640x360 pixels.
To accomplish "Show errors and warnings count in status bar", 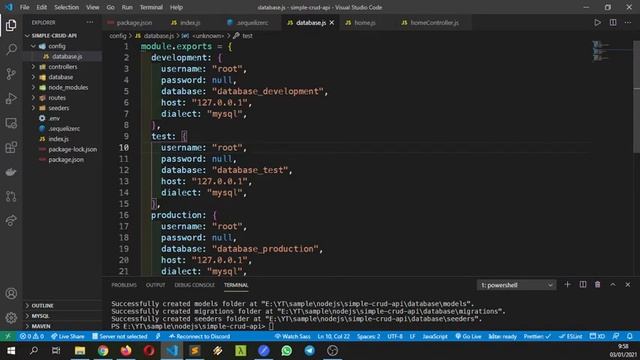I will 32,336.
